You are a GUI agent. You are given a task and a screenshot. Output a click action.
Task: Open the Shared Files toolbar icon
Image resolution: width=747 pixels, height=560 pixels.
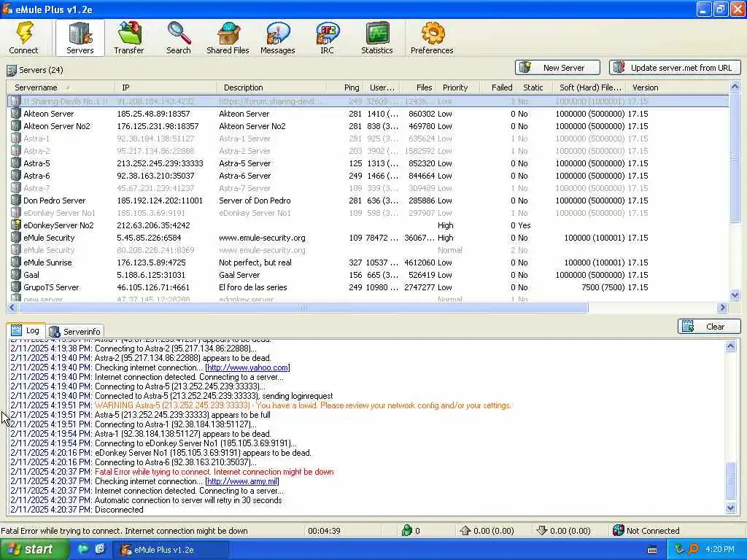coord(228,34)
